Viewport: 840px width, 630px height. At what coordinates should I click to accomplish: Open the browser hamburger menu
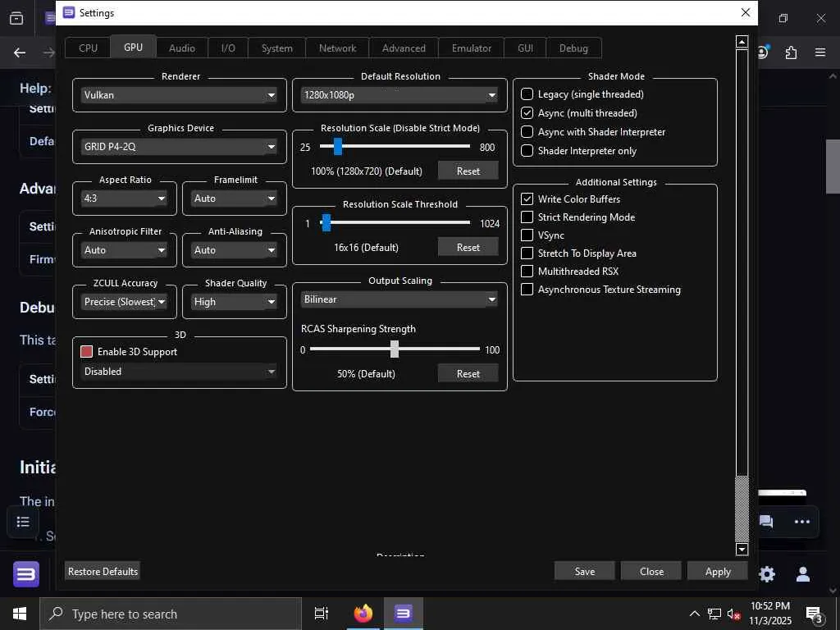point(820,52)
